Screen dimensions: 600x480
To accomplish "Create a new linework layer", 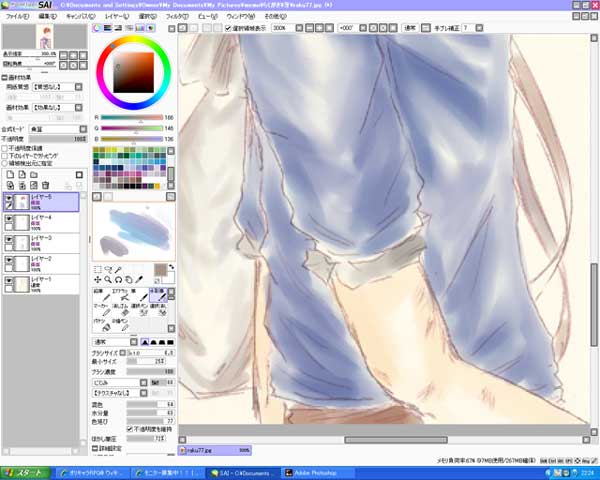I will click(x=22, y=175).
